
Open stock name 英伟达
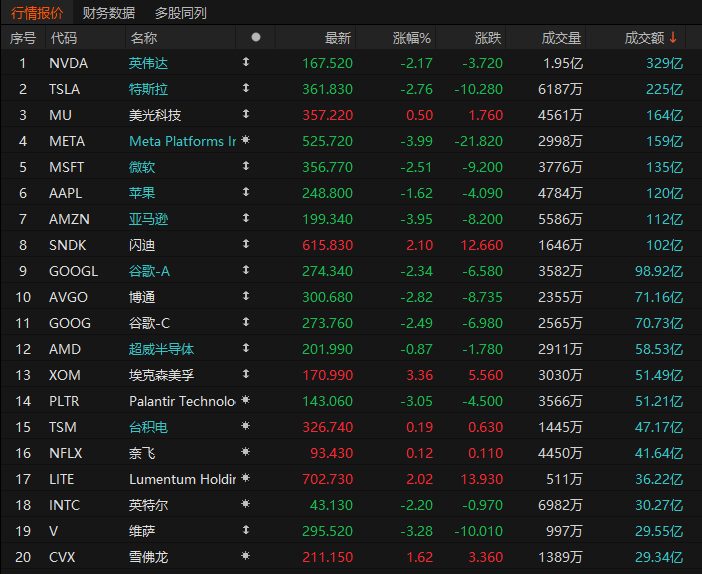[x=148, y=63]
